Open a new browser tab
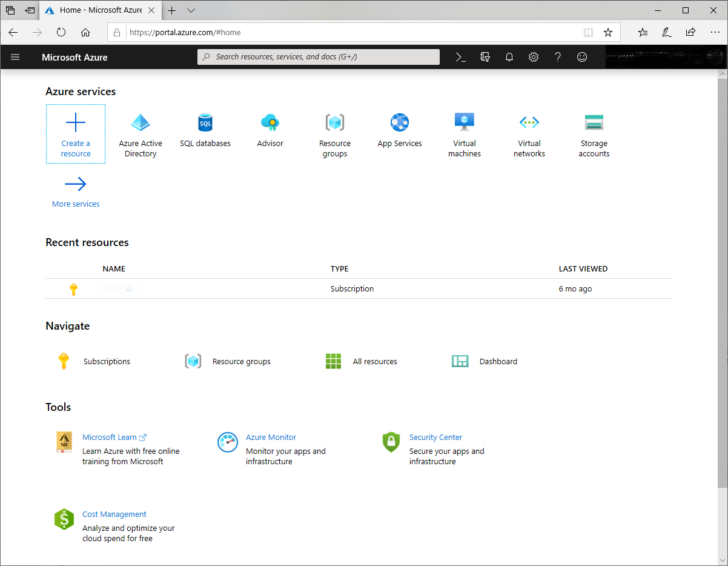 coord(172,10)
